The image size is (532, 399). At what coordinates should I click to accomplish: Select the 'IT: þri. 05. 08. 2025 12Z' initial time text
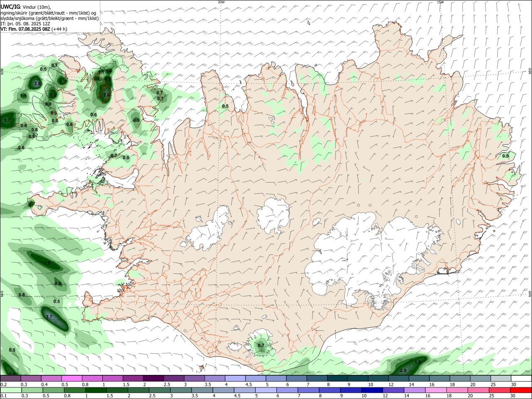(x=25, y=24)
